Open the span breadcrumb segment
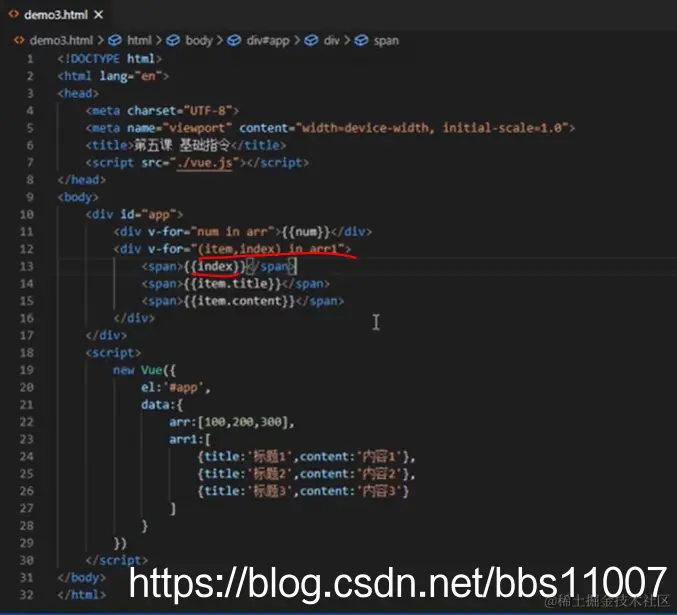677x615 pixels. point(386,41)
